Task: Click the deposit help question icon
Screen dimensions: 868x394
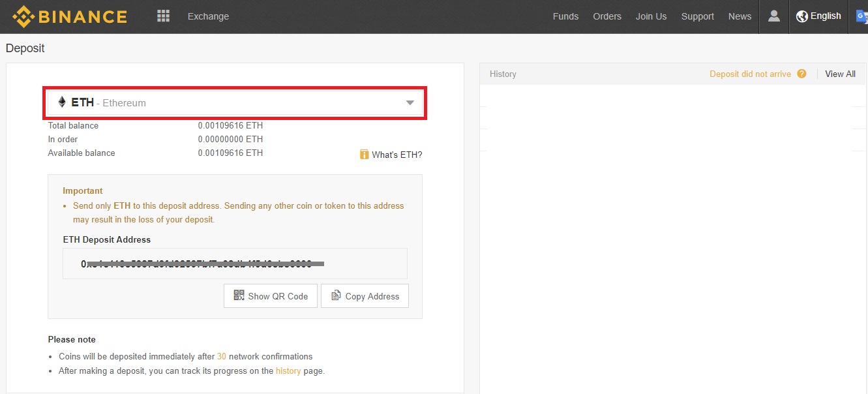Action: tap(802, 74)
